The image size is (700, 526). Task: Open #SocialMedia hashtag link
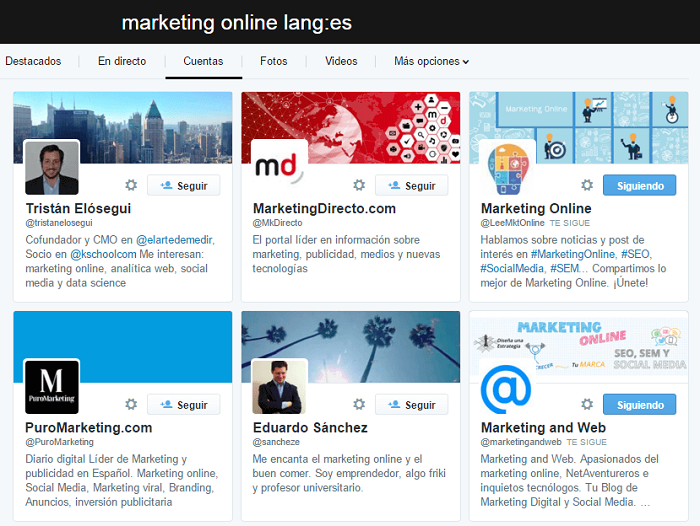click(512, 268)
